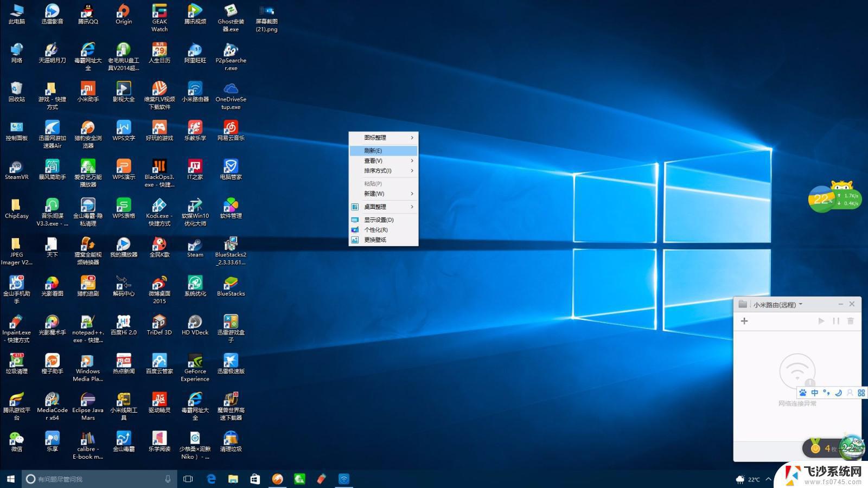Expand the 图标整理 submenu

(x=384, y=138)
